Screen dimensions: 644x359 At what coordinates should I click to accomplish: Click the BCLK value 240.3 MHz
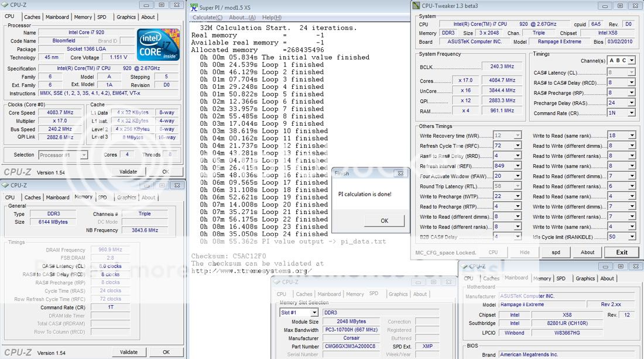pos(502,66)
